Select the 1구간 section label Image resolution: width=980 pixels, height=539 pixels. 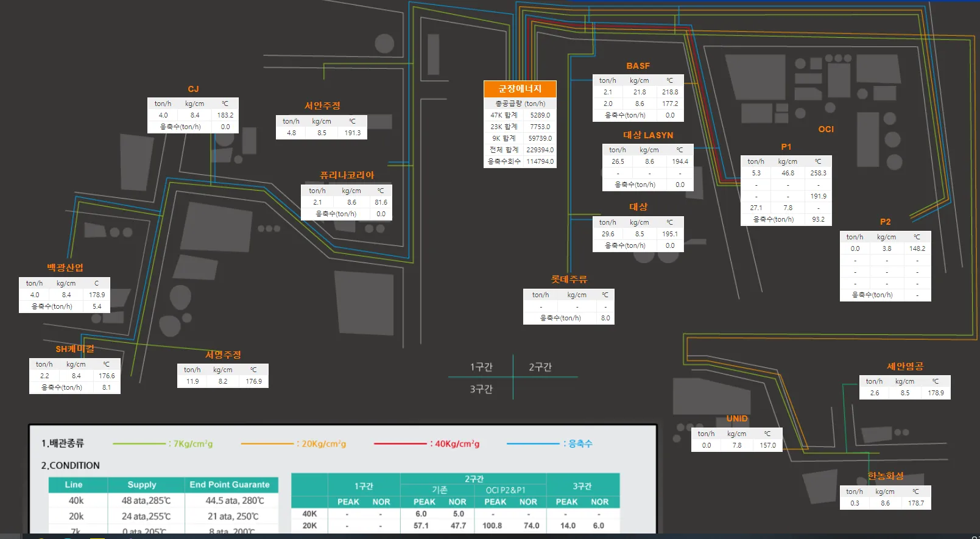pos(481,367)
